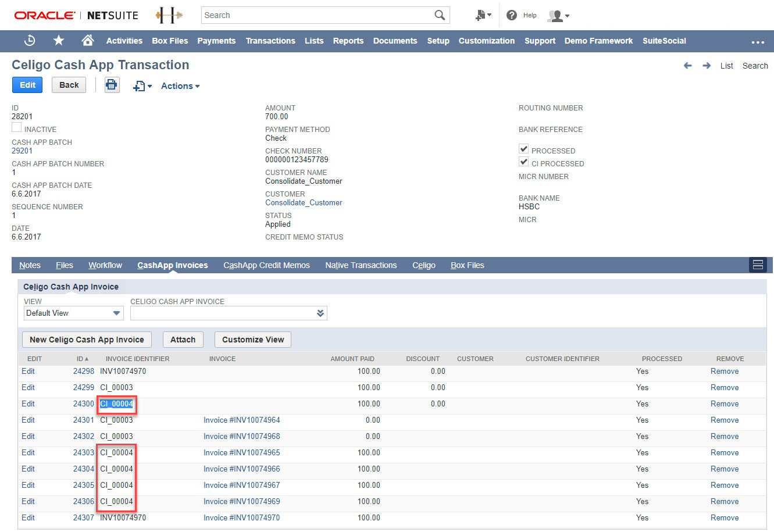This screenshot has width=774, height=532.
Task: Open the Search link near List
Action: (755, 66)
